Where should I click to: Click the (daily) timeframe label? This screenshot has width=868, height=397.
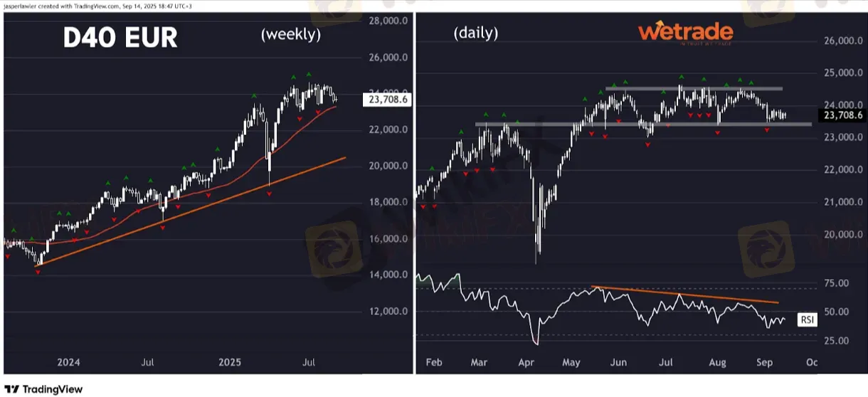475,33
